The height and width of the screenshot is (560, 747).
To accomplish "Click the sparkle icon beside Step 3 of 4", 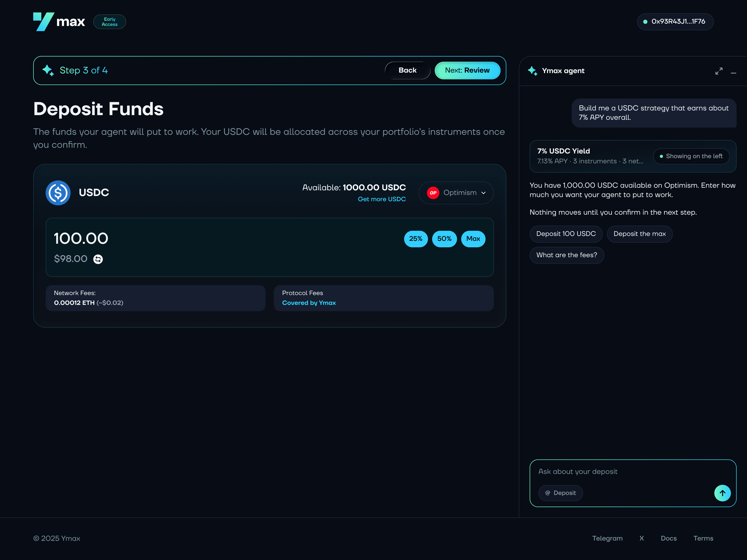I will [48, 70].
